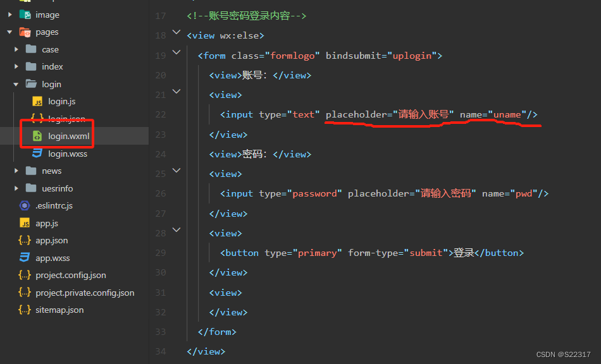The height and width of the screenshot is (364, 601).
Task: Open the app.wxss file
Action: [x=53, y=258]
